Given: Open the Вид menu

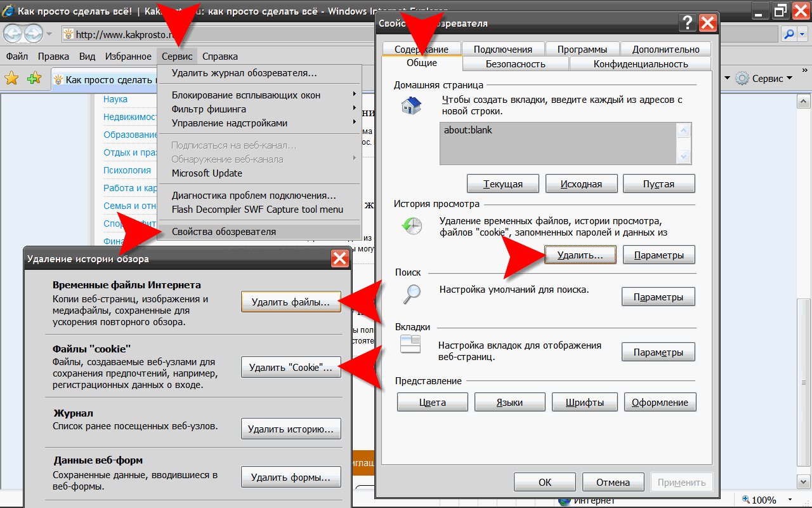Looking at the screenshot, I should point(87,57).
